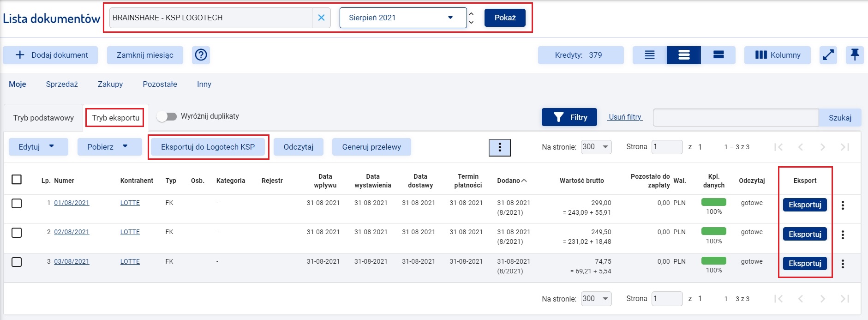The width and height of the screenshot is (868, 320).
Task: Open row menu for document 02/08/2021
Action: (843, 235)
